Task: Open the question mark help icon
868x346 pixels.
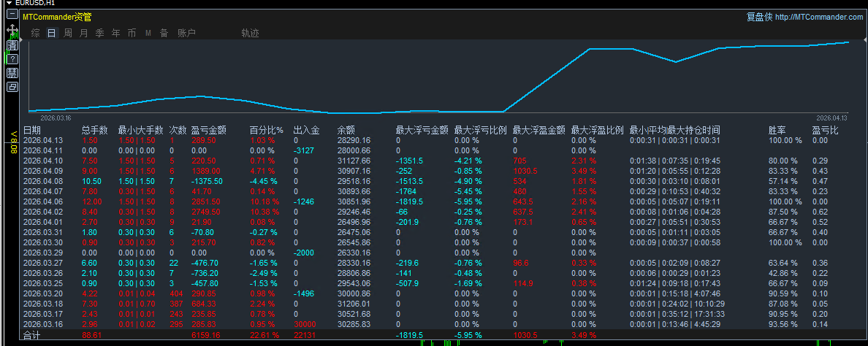Action: (x=12, y=58)
